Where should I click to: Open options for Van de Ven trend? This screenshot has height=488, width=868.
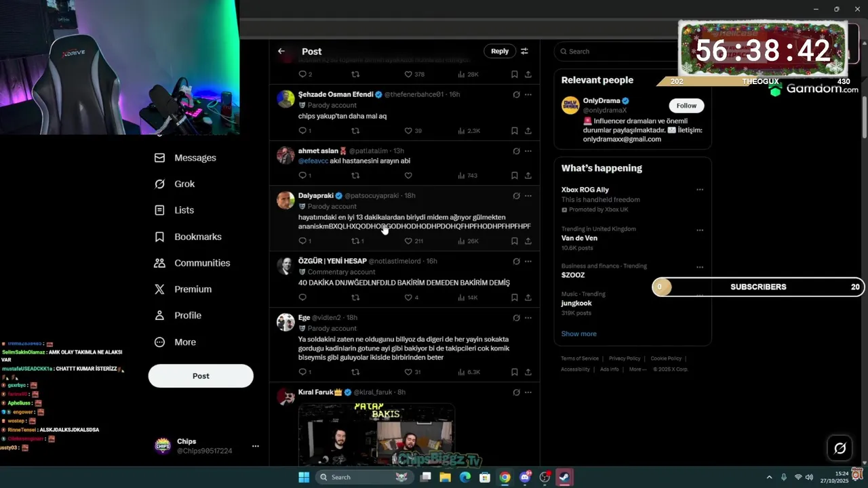point(700,230)
